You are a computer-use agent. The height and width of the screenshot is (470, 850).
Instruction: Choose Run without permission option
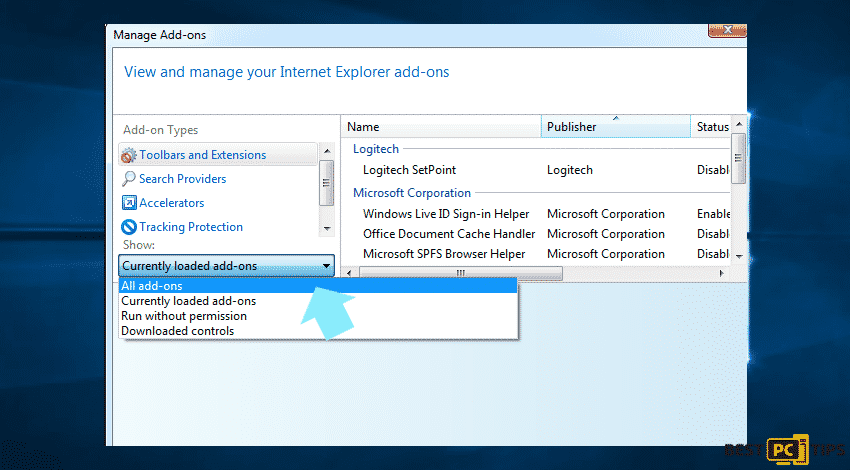(x=318, y=316)
